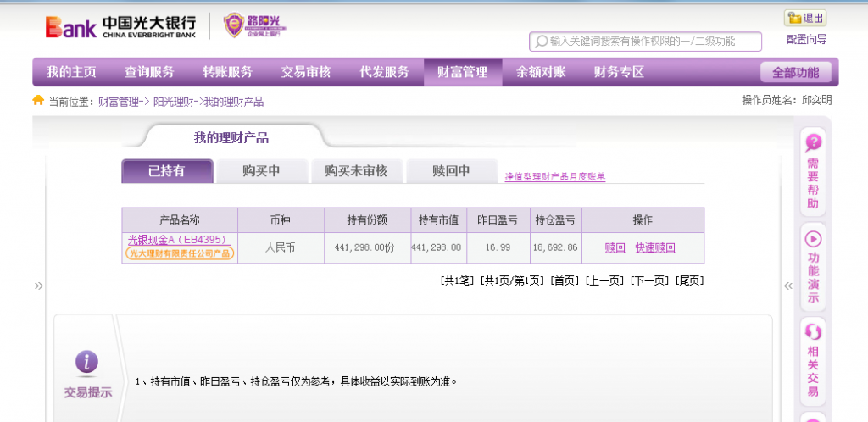
Task: Click the 人民币 currency cell
Action: coord(280,247)
